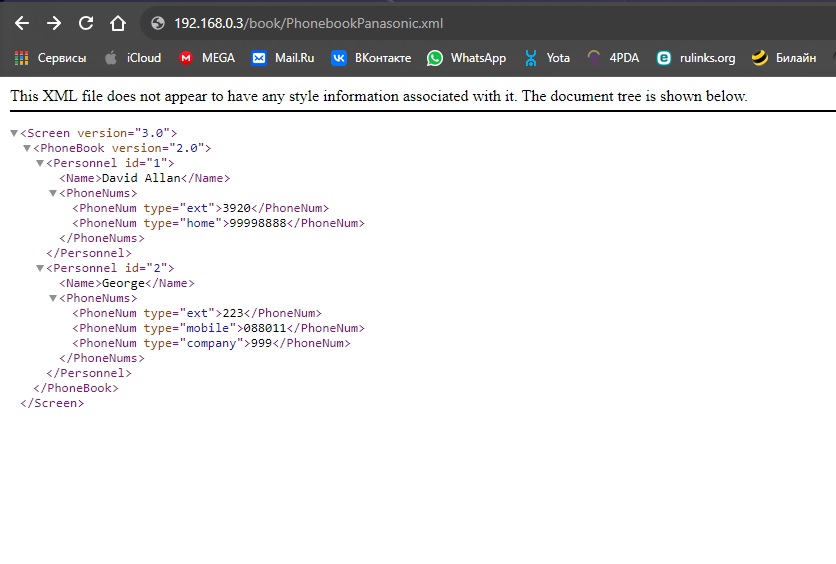This screenshot has width=836, height=564.
Task: Select the ext 3920 phone number line
Action: [200, 208]
